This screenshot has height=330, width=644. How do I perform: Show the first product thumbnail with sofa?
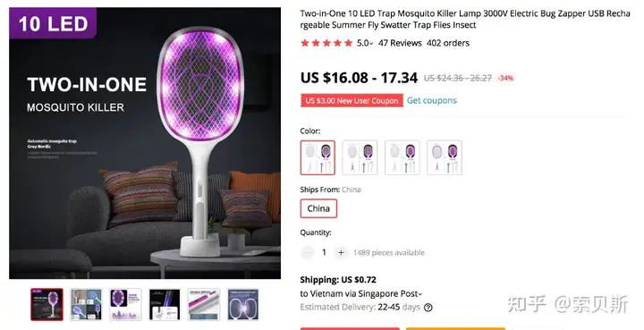[x=47, y=304]
